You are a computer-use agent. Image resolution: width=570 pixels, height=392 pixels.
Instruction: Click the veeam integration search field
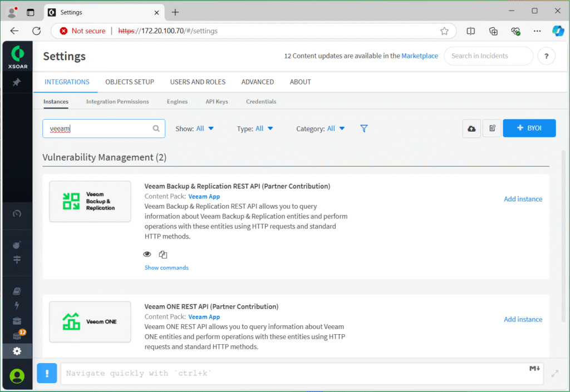[104, 128]
